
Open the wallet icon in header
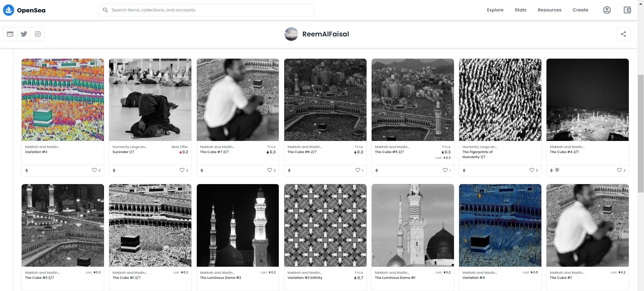(x=627, y=10)
